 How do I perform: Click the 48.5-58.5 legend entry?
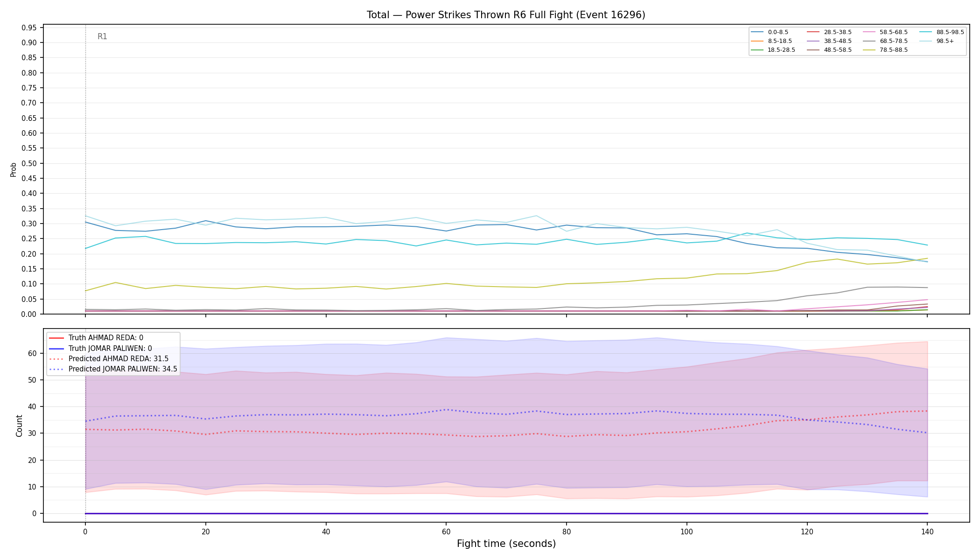829,50
